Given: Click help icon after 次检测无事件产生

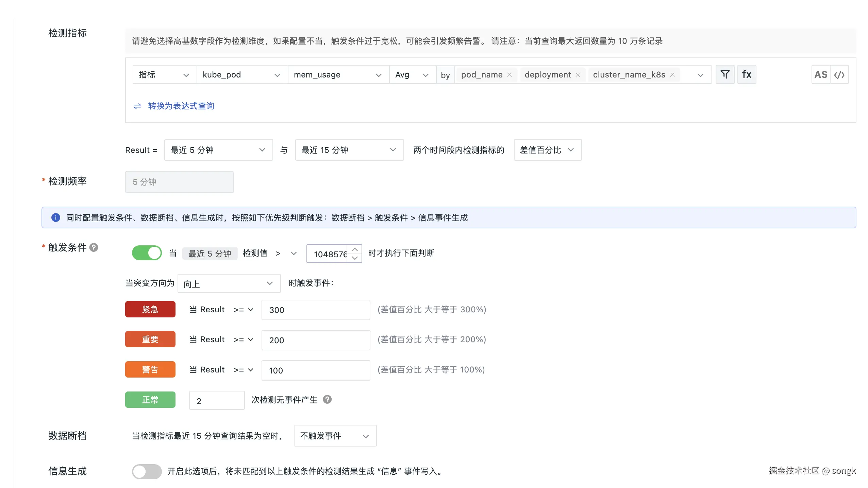Looking at the screenshot, I should (x=327, y=399).
